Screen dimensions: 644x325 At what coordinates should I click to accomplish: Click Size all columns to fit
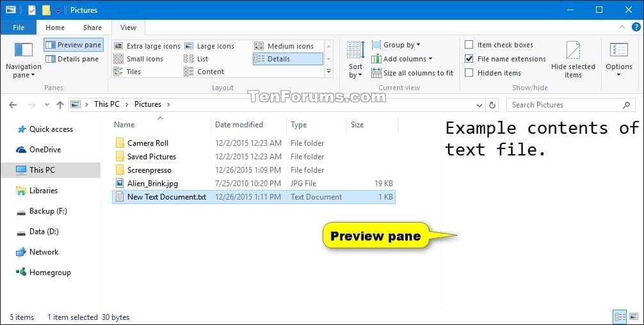coord(412,73)
